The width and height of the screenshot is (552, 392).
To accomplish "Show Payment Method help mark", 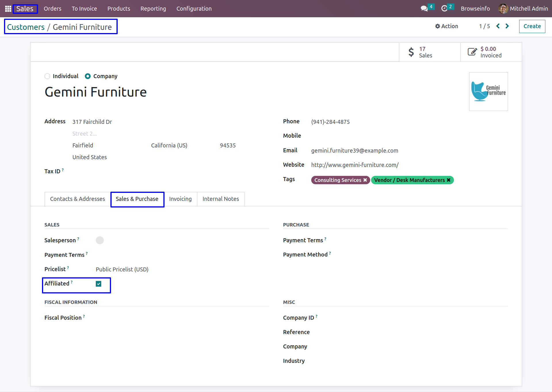I will click(x=330, y=253).
